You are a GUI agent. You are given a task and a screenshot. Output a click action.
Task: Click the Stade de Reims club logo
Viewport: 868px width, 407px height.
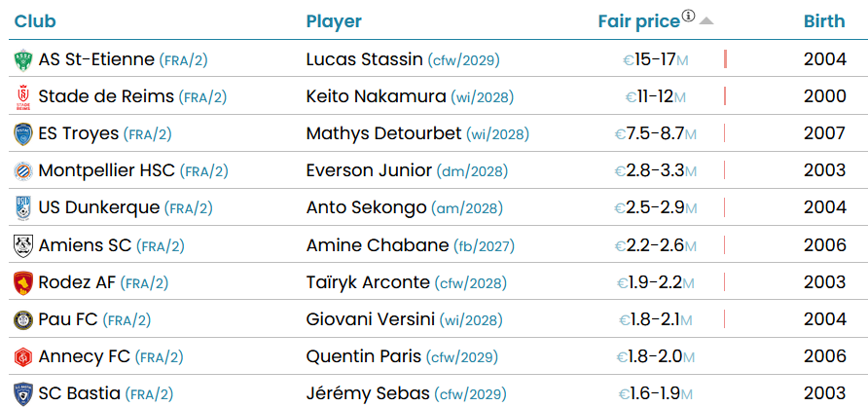(22, 97)
